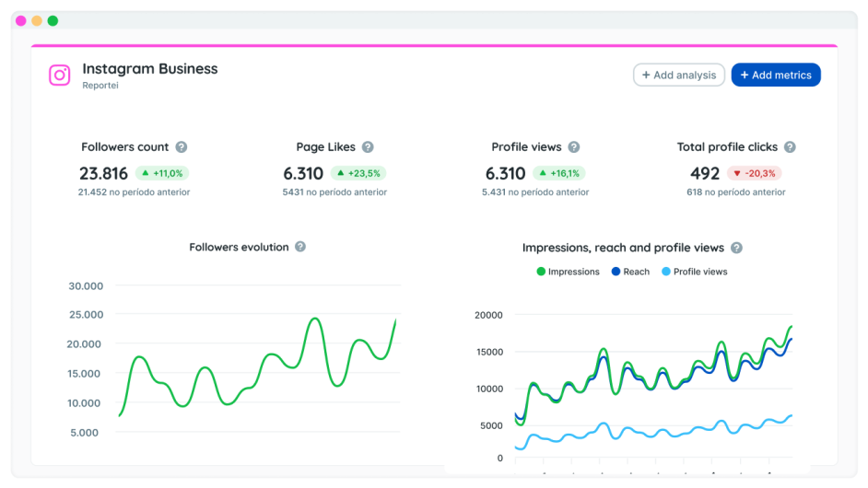Screen dimensions: 868x488
Task: Click the green macOS window button
Action: [53, 20]
